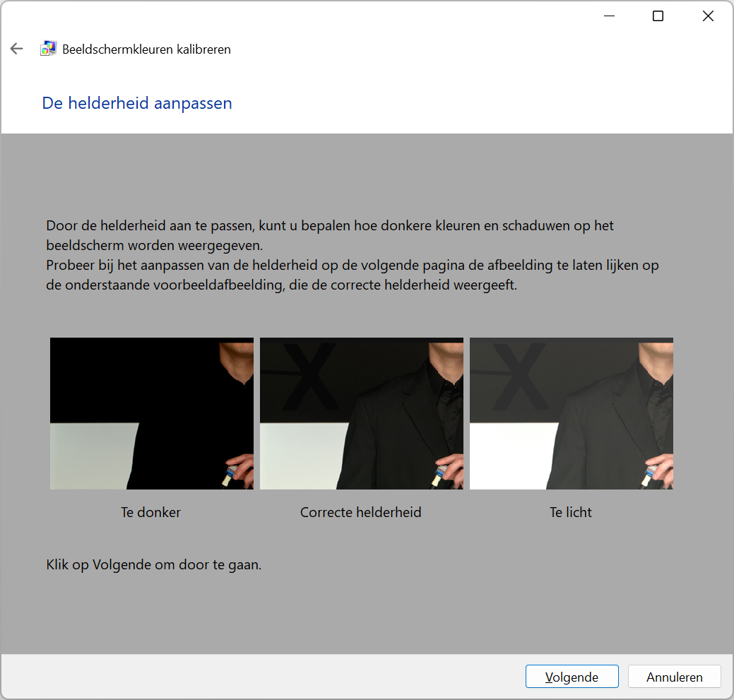Click Volgende to continue
Screen dimensions: 734x700
(572, 676)
